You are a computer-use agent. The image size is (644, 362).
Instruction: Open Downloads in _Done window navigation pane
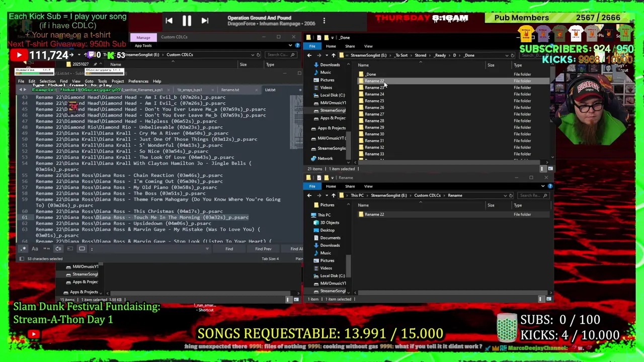click(330, 65)
